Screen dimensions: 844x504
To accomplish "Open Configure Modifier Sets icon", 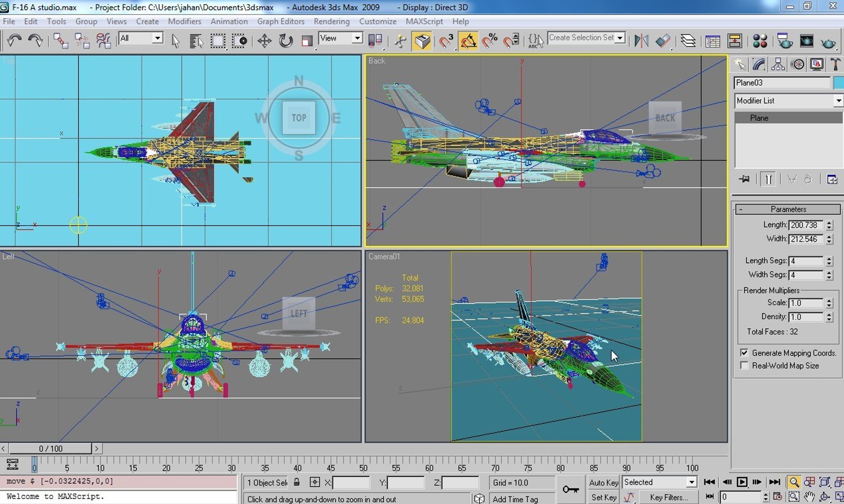I will 832,179.
